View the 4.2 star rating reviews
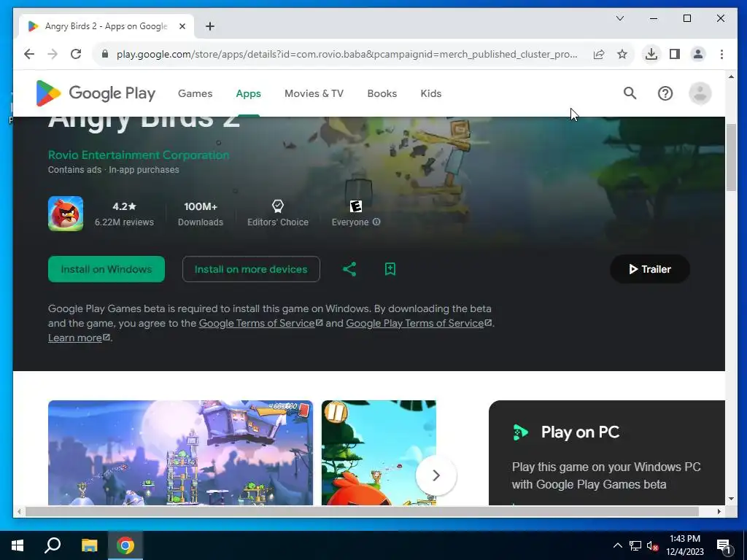This screenshot has width=747, height=560. [x=124, y=214]
